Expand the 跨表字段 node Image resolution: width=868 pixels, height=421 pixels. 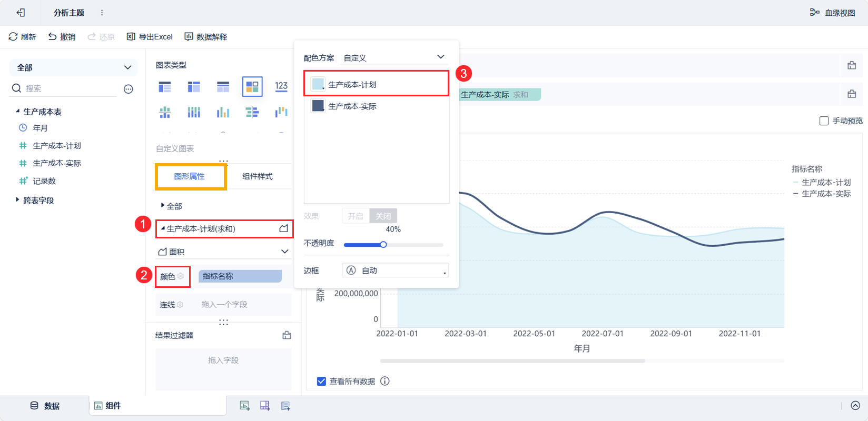pos(17,199)
